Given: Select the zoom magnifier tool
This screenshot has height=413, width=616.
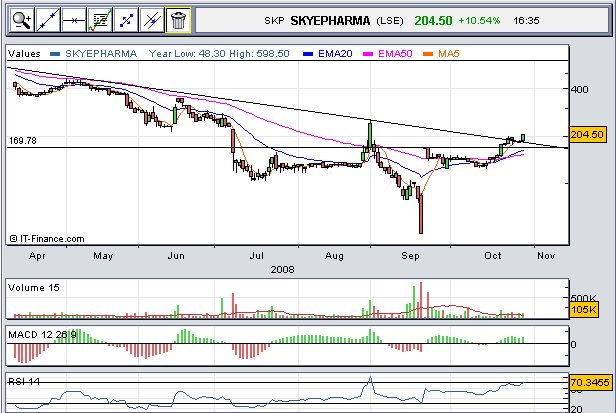Looking at the screenshot, I should point(20,18).
